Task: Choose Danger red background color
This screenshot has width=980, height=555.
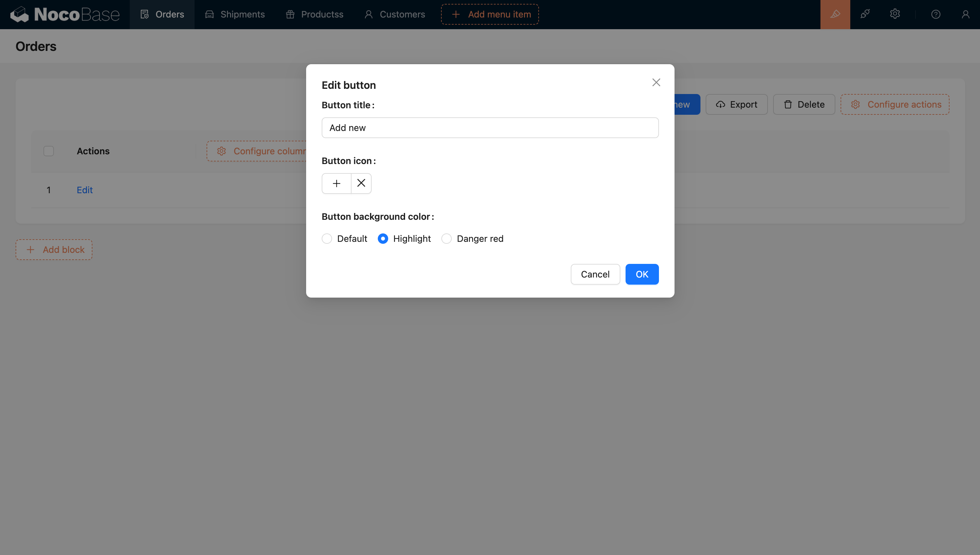Action: 447,239
